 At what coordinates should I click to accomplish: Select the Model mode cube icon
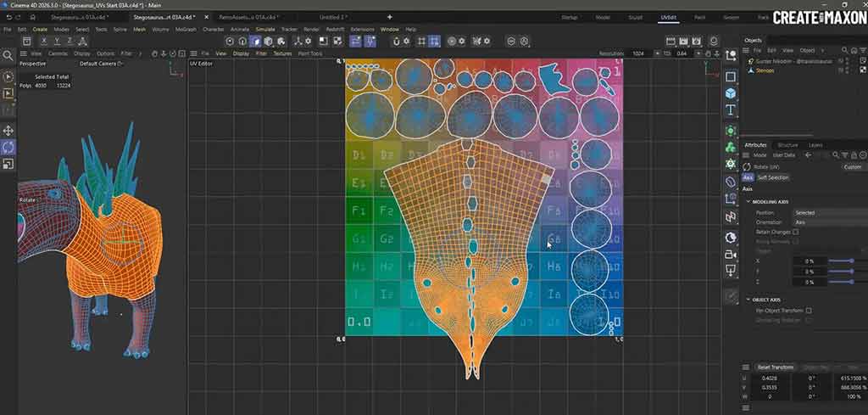pyautogui.click(x=269, y=41)
